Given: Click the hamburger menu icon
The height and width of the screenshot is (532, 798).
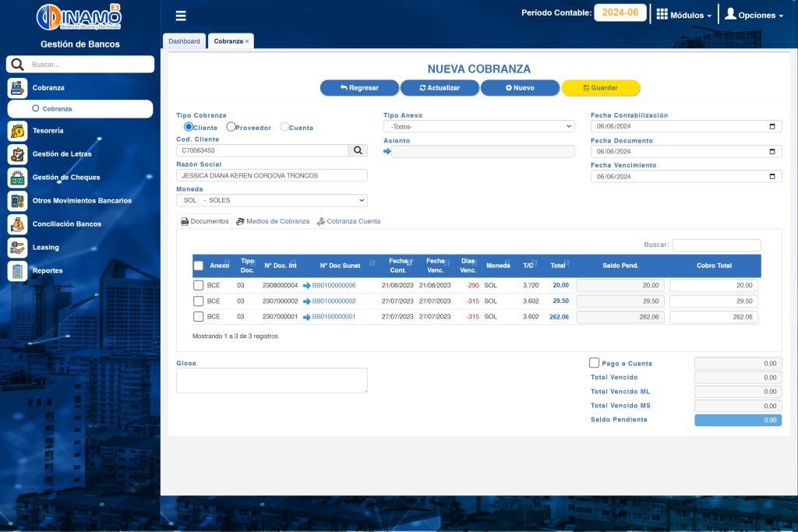Looking at the screenshot, I should [x=181, y=16].
